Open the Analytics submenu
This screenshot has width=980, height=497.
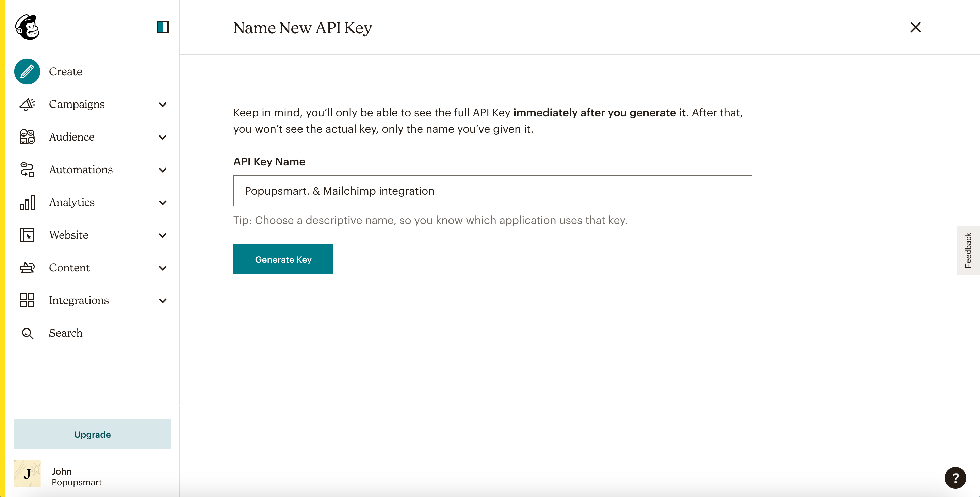coord(163,202)
